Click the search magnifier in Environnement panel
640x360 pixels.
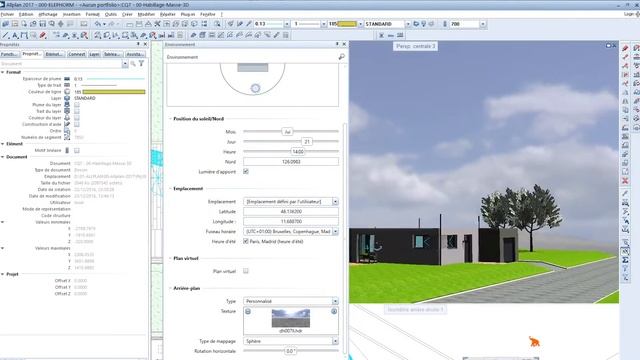(x=341, y=57)
